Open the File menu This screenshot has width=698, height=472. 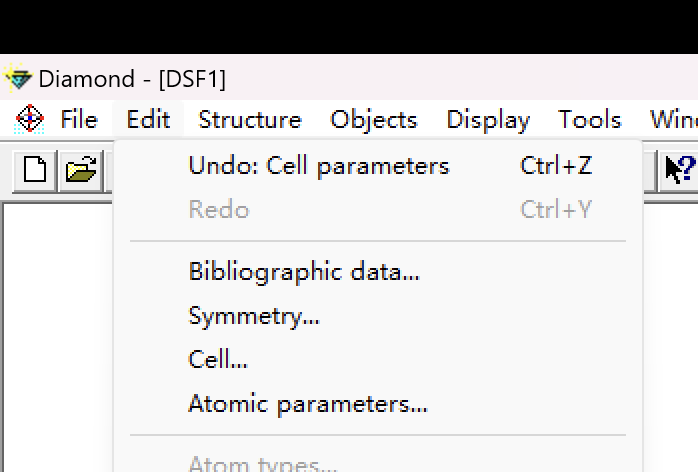click(78, 119)
